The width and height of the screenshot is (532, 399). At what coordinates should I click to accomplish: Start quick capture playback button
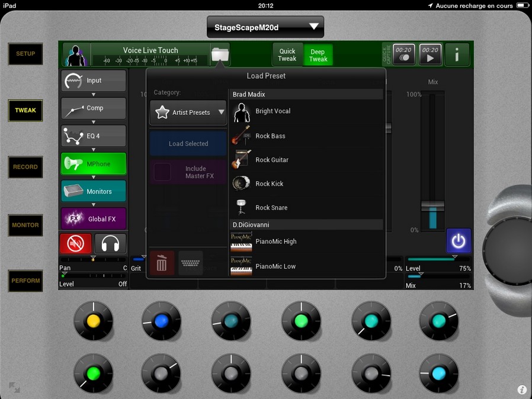pos(430,54)
